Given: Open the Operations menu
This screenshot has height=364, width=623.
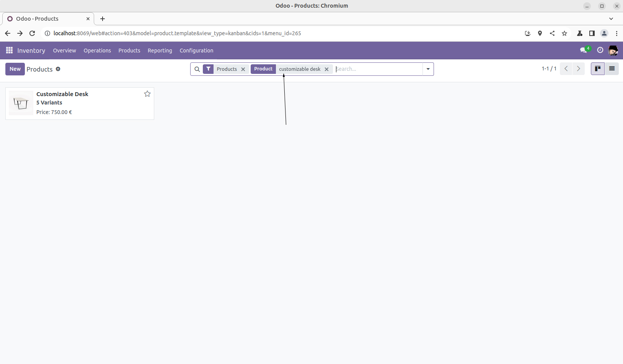Looking at the screenshot, I should pos(97,51).
